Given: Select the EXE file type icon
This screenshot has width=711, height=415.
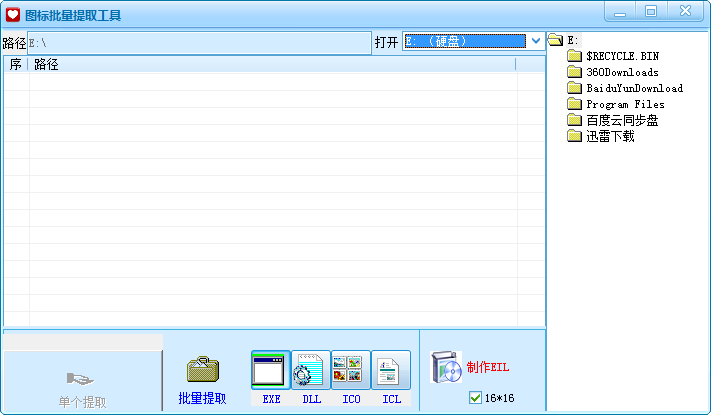Looking at the screenshot, I should pyautogui.click(x=271, y=370).
